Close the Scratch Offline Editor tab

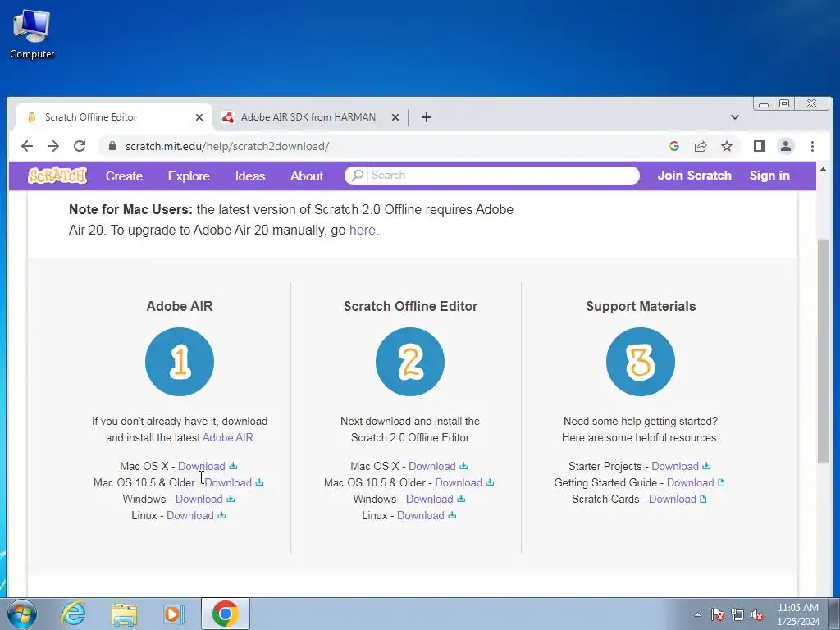click(199, 117)
